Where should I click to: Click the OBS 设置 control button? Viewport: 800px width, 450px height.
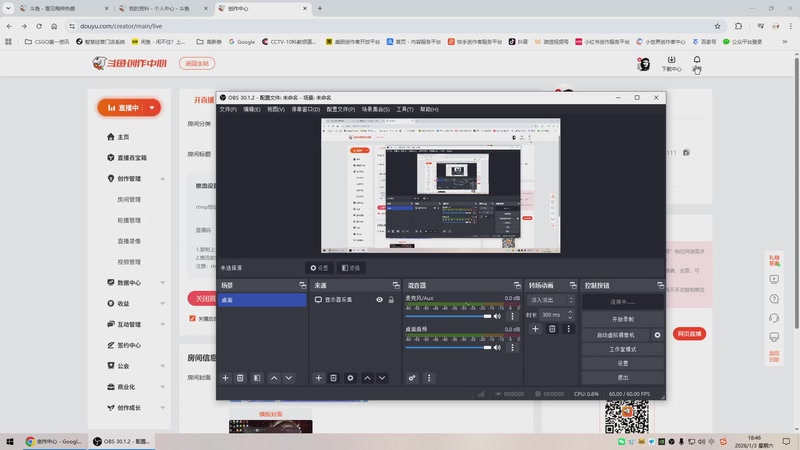(x=622, y=363)
